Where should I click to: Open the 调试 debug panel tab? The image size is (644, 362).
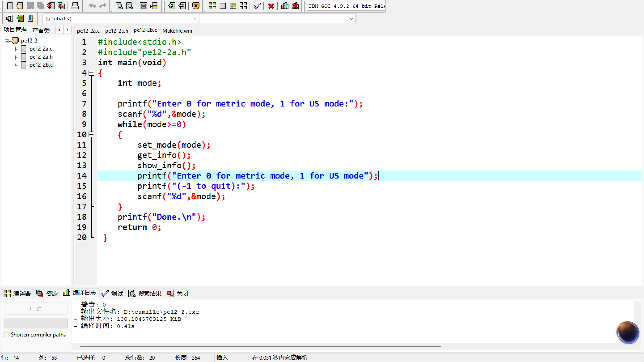(x=112, y=293)
